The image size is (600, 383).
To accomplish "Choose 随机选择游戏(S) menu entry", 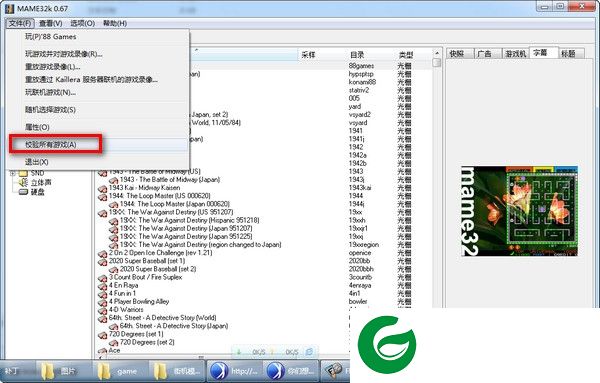I will [x=51, y=110].
